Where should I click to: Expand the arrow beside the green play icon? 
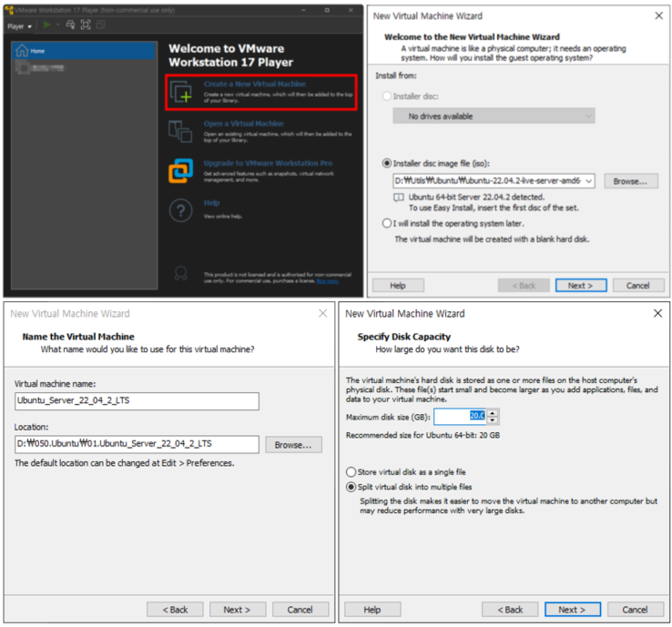coord(57,25)
